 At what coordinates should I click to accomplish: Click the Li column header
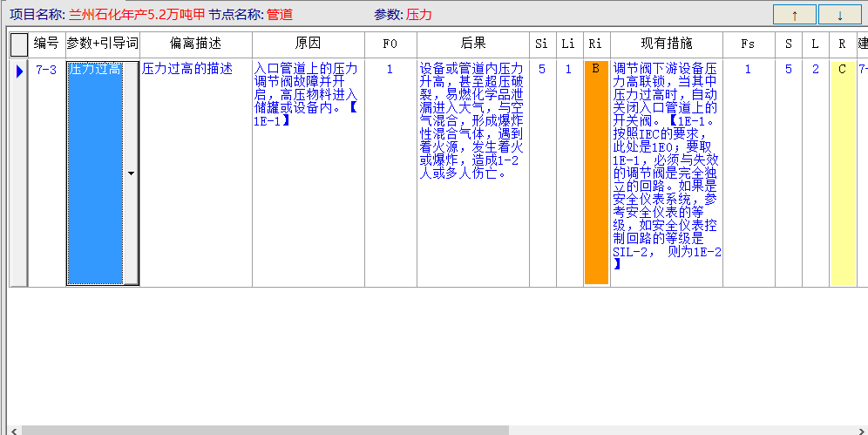(570, 44)
